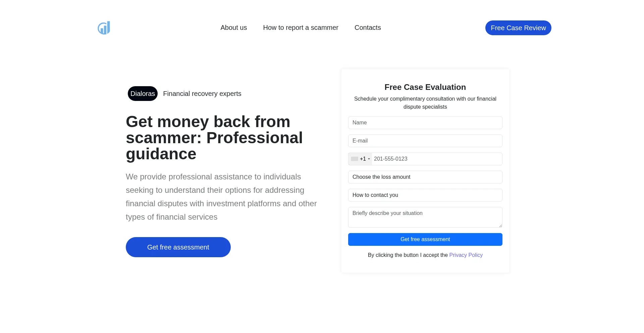Click the Financial recovery experts tagline
The image size is (644, 333).
coord(202,94)
